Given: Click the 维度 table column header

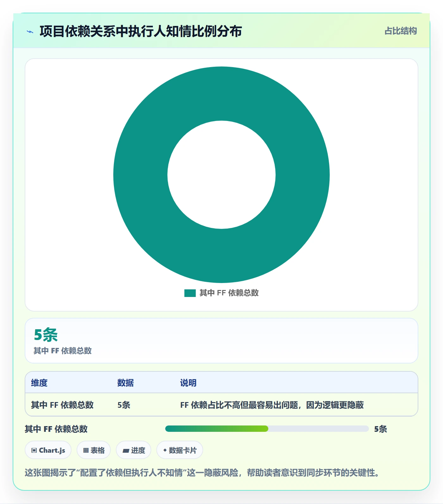Looking at the screenshot, I should tap(39, 383).
